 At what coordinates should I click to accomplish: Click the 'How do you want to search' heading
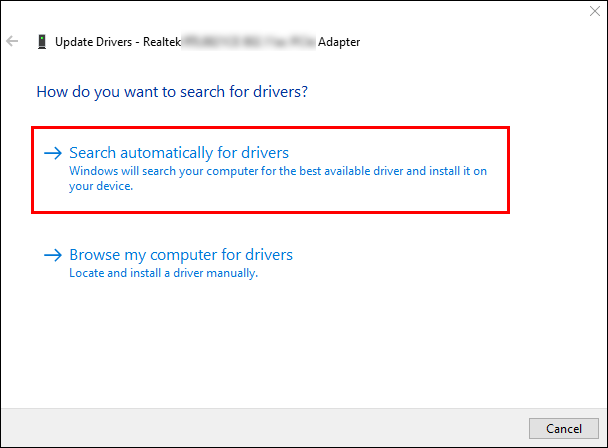click(x=171, y=92)
